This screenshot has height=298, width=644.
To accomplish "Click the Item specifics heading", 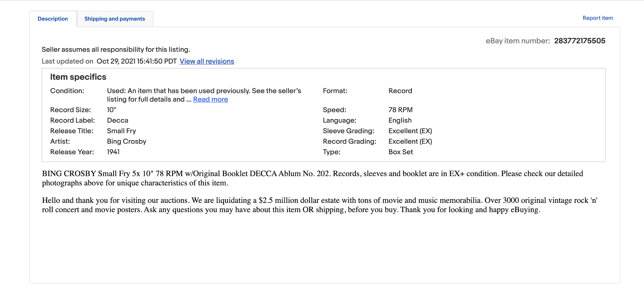I will [x=78, y=77].
